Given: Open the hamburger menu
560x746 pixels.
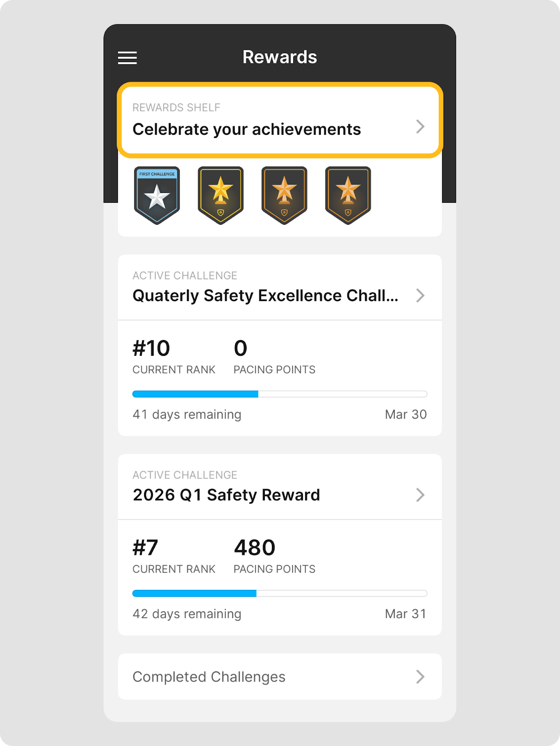Looking at the screenshot, I should click(x=127, y=58).
